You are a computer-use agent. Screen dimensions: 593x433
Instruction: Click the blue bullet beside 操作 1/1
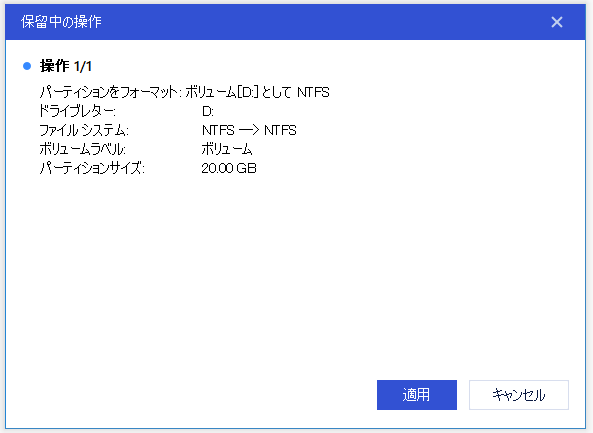(x=27, y=66)
